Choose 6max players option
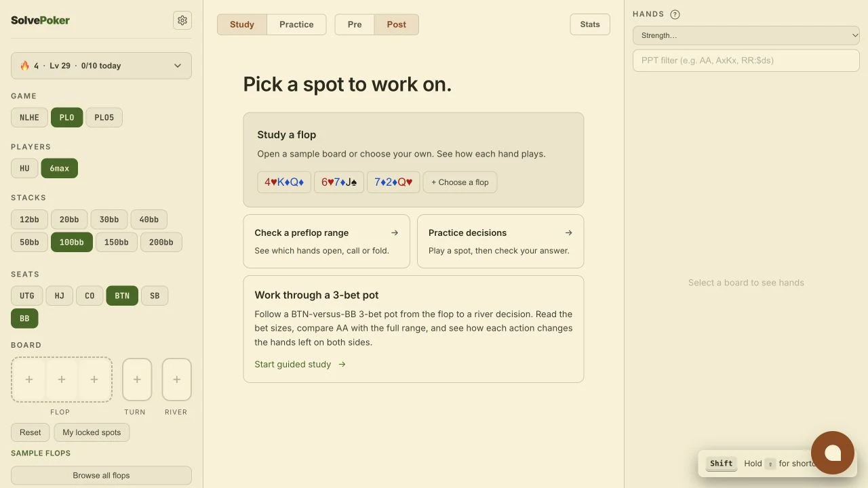 click(x=60, y=168)
